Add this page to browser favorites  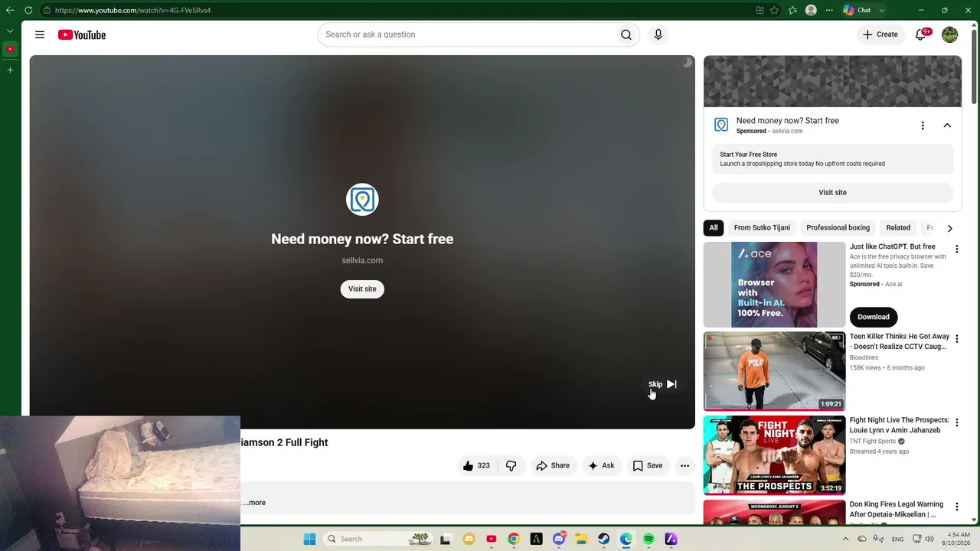coord(775,10)
